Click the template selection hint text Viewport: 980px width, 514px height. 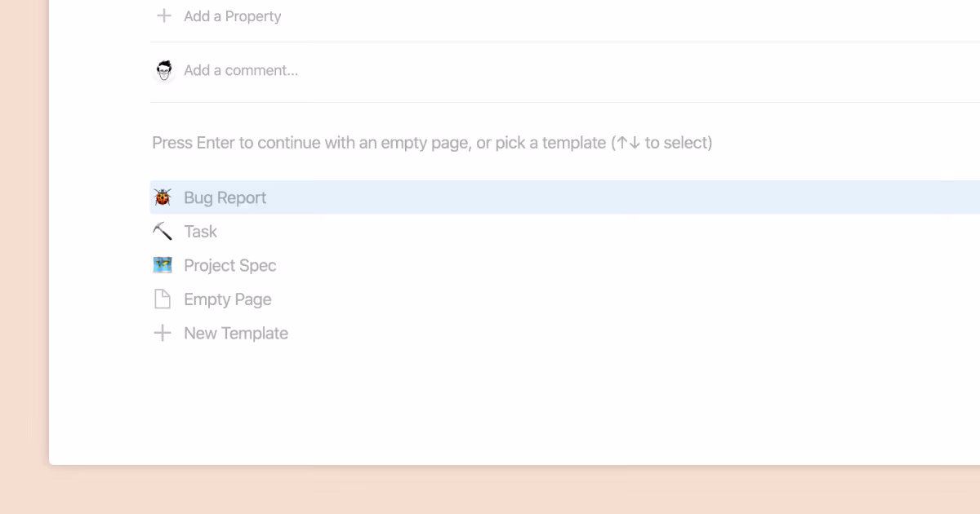431,142
